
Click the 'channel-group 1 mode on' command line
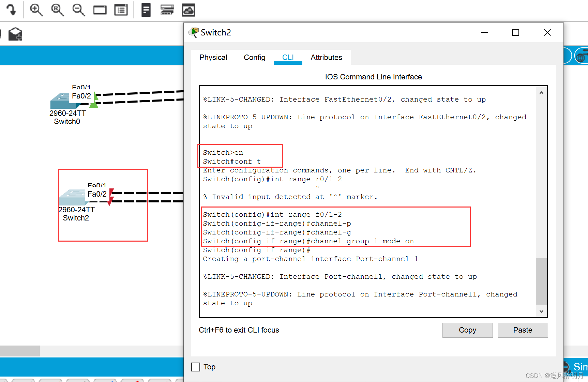[308, 241]
